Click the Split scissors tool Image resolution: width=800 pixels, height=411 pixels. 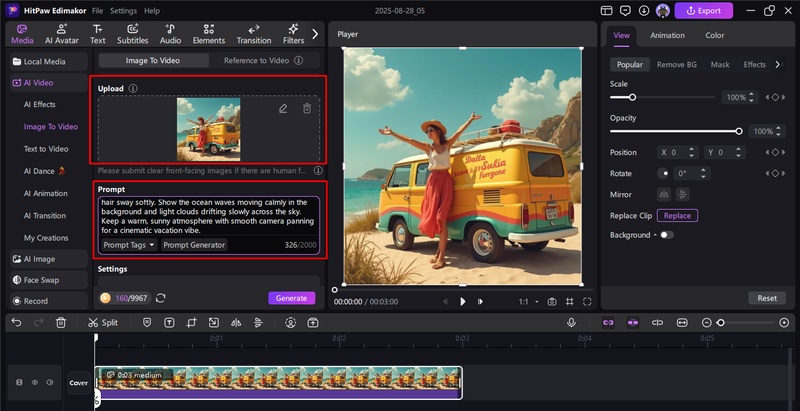(x=103, y=323)
